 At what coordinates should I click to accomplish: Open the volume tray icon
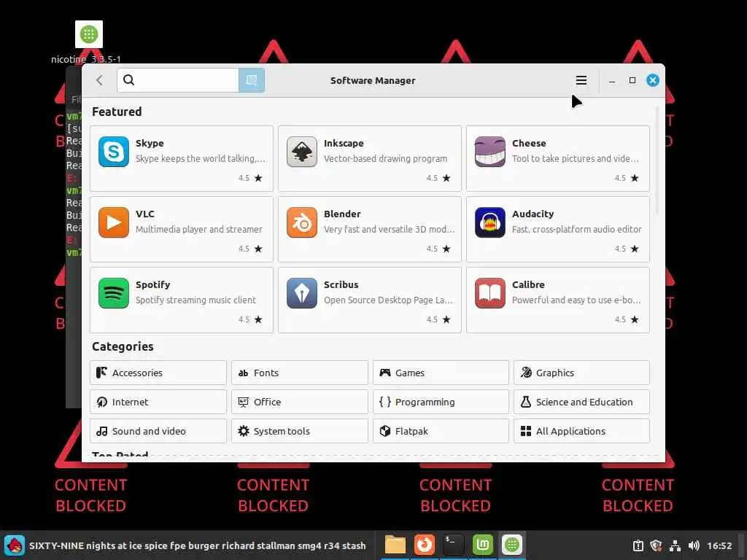point(694,545)
